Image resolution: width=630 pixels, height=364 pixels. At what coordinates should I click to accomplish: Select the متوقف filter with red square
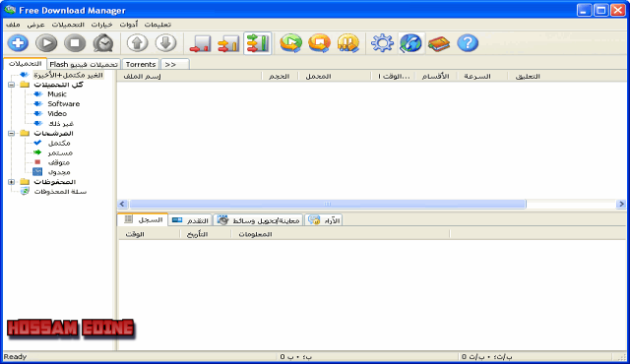pyautogui.click(x=59, y=162)
